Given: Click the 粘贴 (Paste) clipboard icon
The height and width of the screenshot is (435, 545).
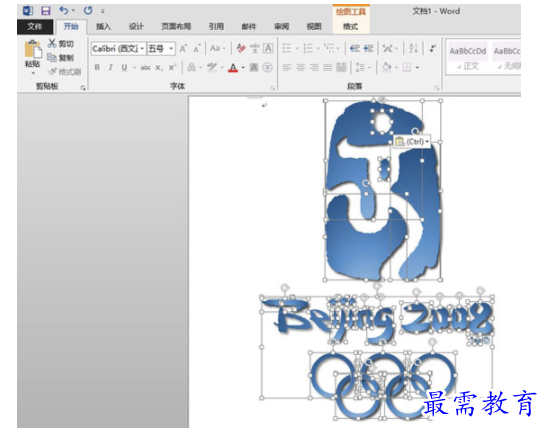Looking at the screenshot, I should [x=33, y=49].
